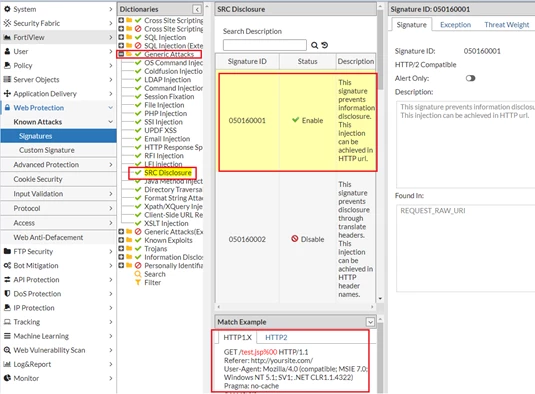The height and width of the screenshot is (394, 535).
Task: Click the Search Description input field
Action: click(265, 45)
